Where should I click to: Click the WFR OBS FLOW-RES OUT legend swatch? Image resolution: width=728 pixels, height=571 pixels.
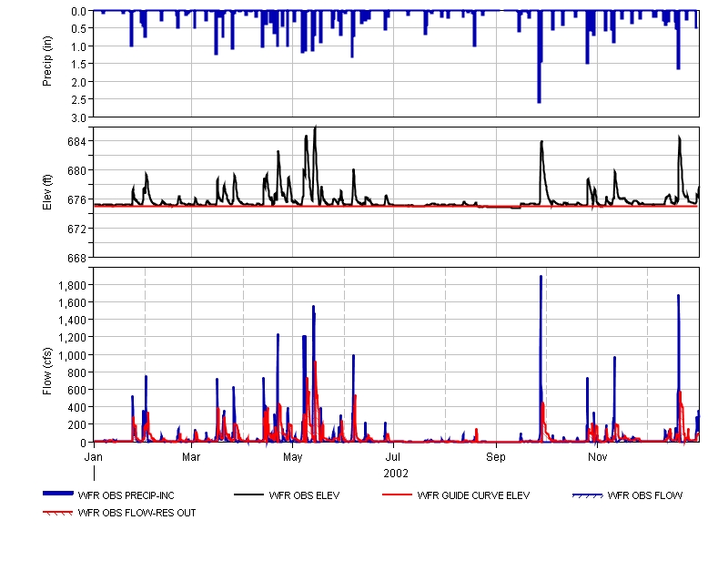(x=58, y=513)
